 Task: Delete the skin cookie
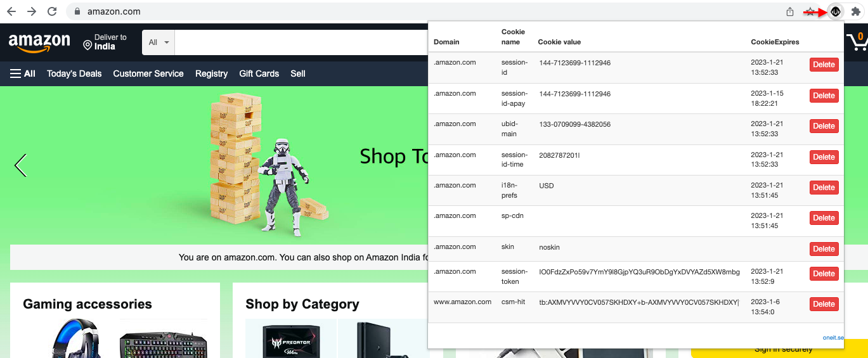point(824,249)
